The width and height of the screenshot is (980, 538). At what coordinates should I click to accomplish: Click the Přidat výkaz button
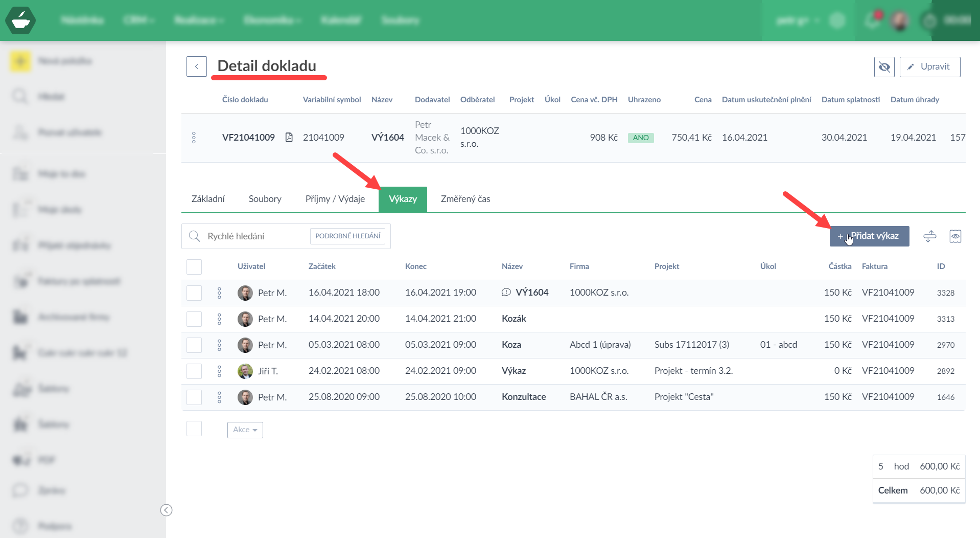pos(869,236)
